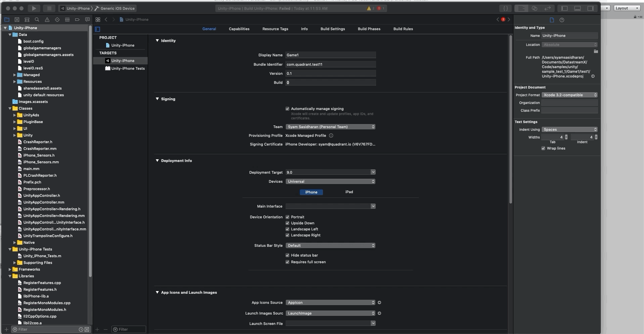Expand the Frameworks folder

click(10, 269)
